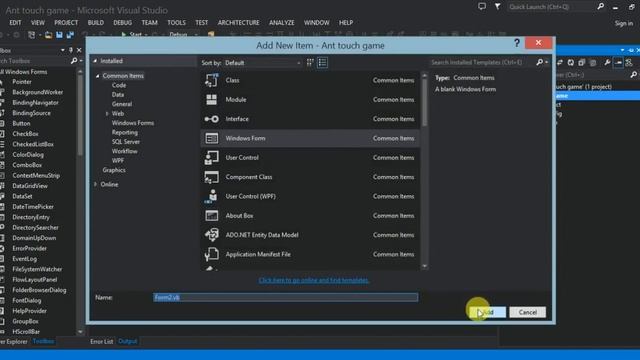
Task: Collapse the Common Items tree node
Action: (98, 76)
